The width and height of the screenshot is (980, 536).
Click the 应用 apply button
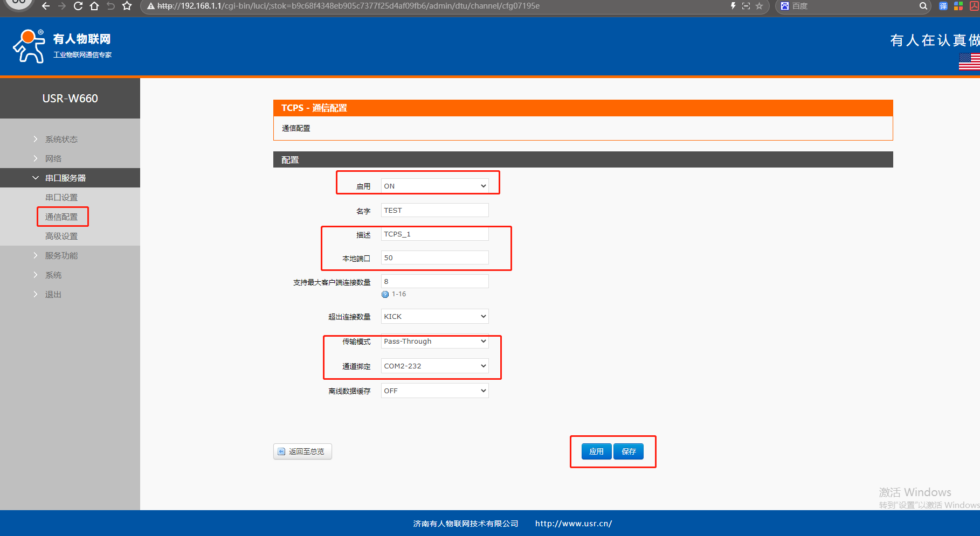coord(596,451)
